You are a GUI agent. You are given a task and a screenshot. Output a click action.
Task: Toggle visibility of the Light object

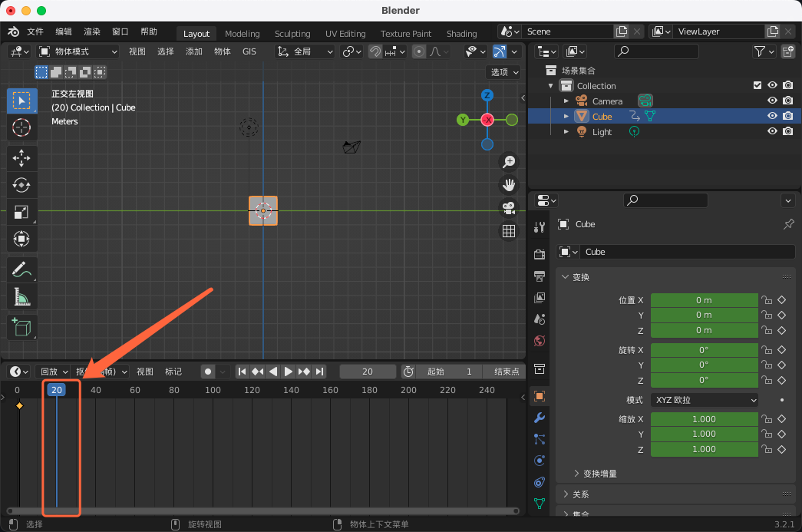[x=773, y=131]
